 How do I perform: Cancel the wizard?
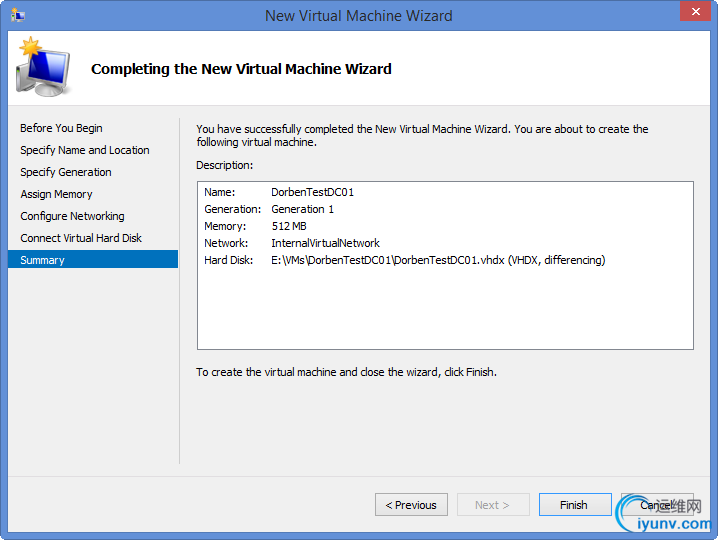coord(656,505)
